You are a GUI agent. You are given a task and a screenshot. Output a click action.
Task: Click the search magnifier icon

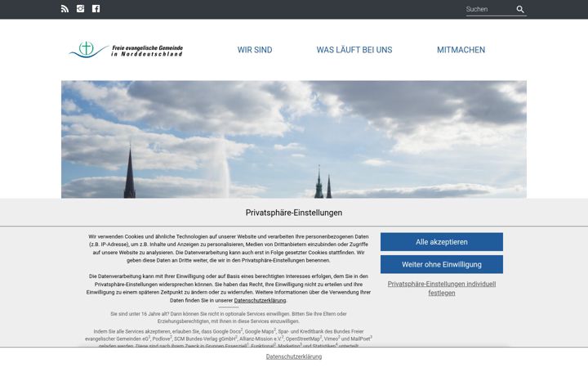tap(520, 9)
